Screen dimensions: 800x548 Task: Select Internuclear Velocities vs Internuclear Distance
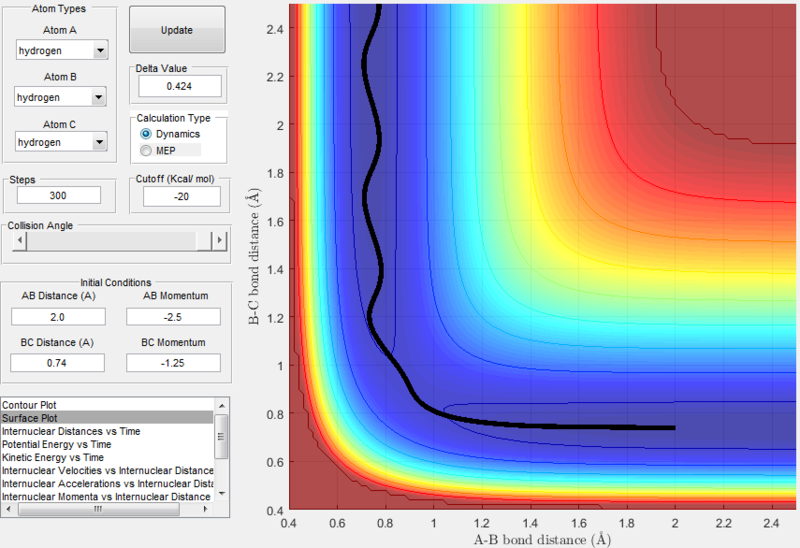[107, 470]
